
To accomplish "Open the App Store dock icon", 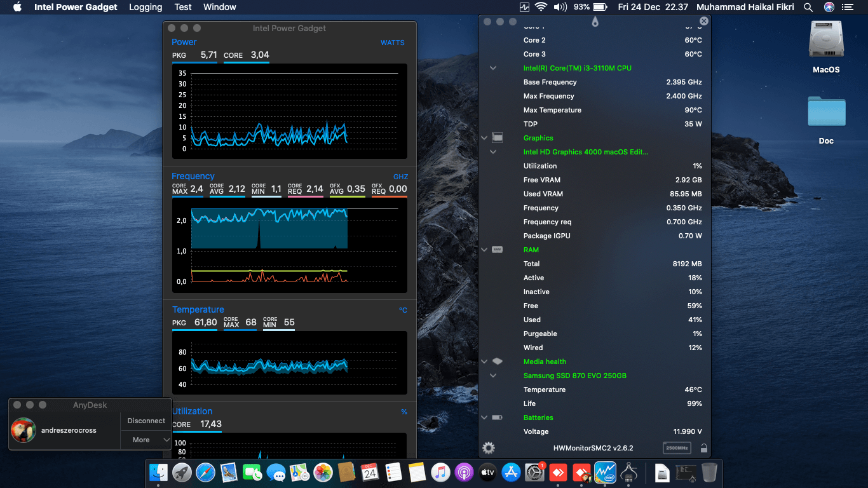I will click(511, 472).
